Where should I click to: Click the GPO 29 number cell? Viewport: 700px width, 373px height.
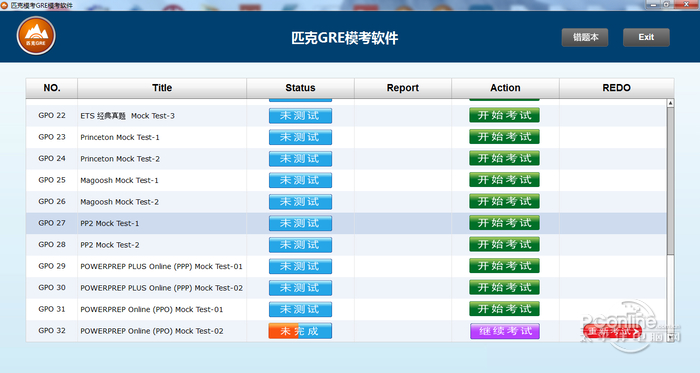[52, 266]
